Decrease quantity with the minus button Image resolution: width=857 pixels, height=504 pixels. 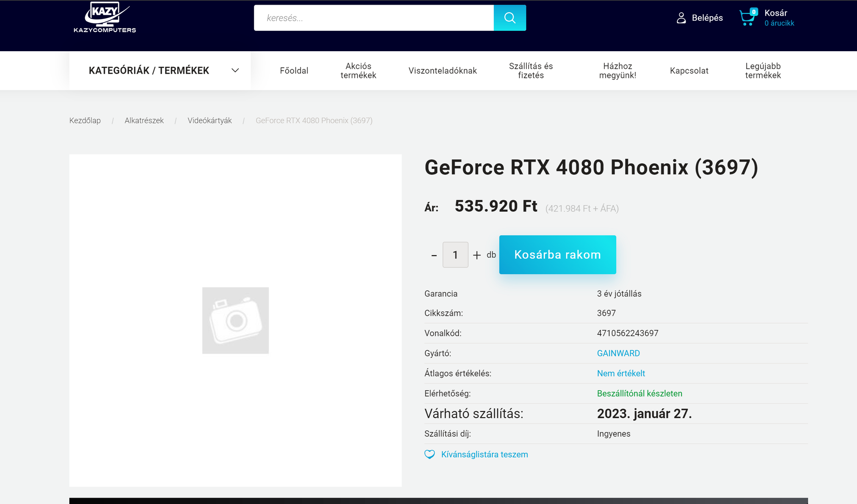pyautogui.click(x=434, y=255)
